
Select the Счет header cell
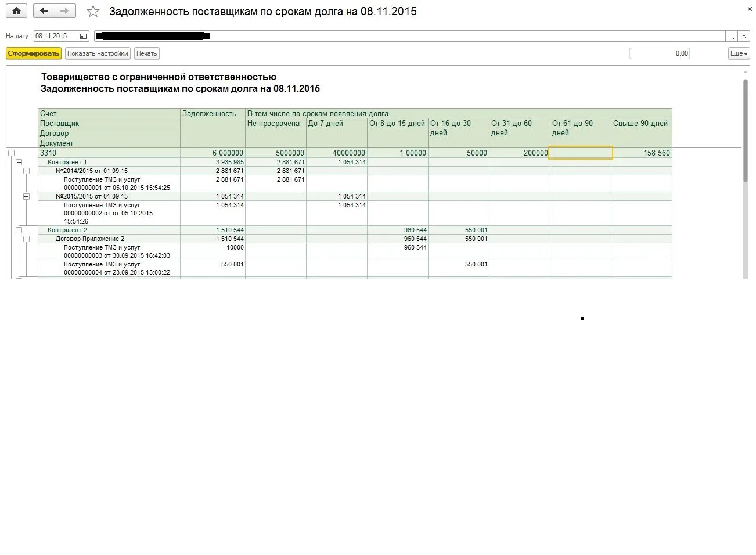[109, 113]
